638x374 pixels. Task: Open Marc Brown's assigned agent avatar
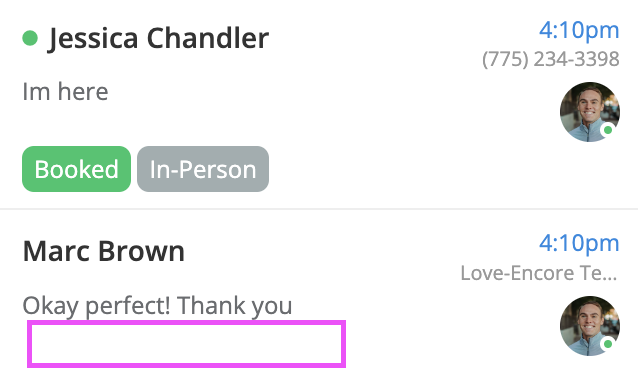pyautogui.click(x=590, y=326)
